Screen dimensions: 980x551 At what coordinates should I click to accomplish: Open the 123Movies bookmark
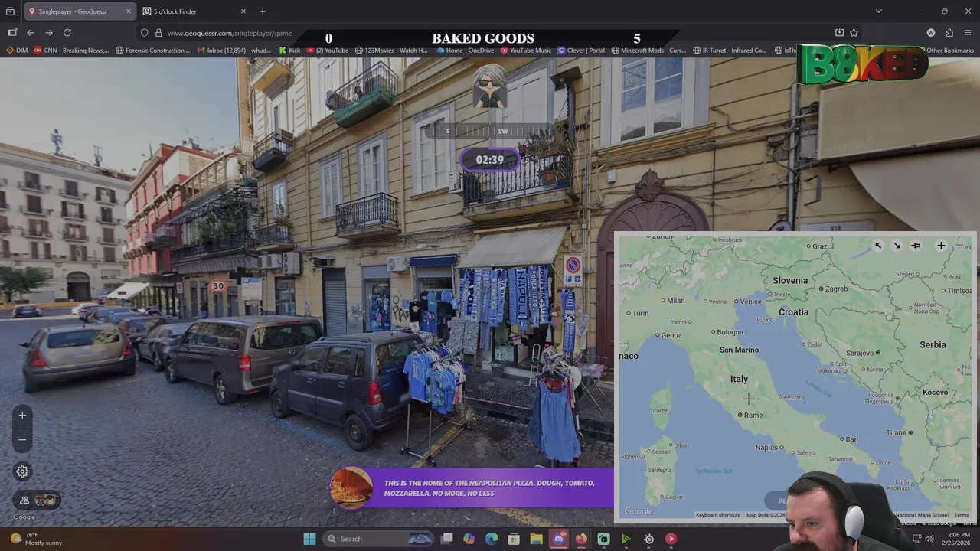[391, 51]
